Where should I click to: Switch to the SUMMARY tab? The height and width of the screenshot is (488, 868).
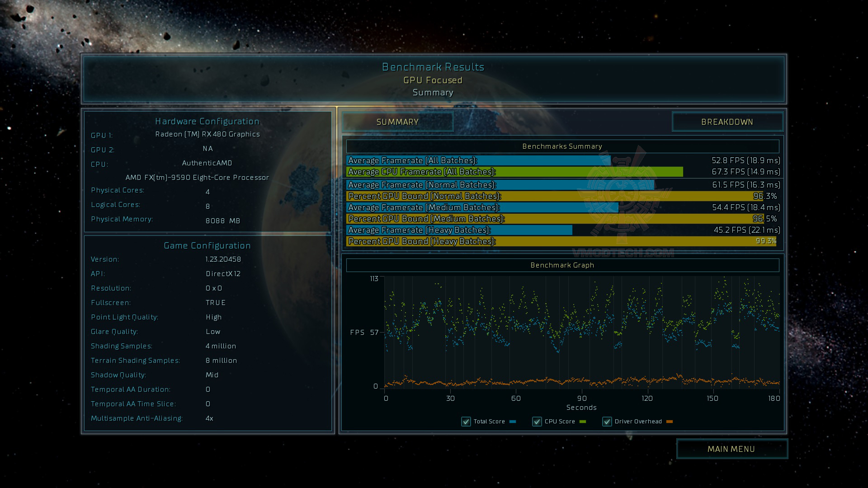(397, 122)
